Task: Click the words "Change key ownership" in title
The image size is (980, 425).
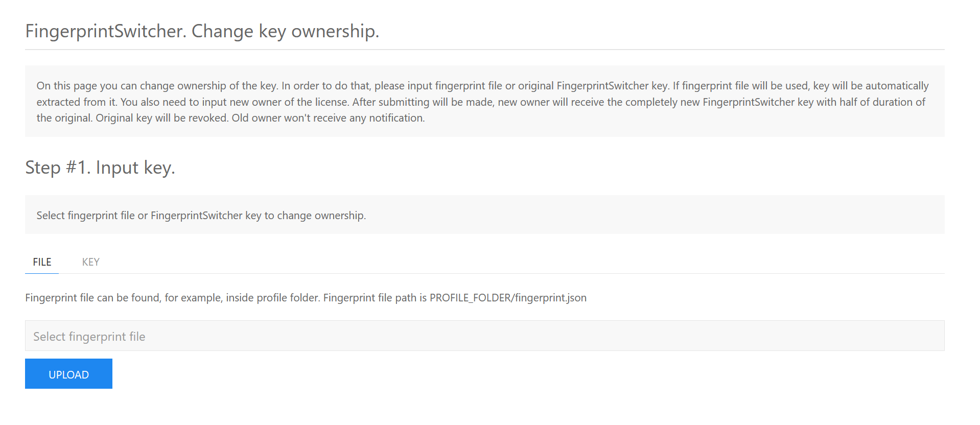Action: pyautogui.click(x=285, y=31)
